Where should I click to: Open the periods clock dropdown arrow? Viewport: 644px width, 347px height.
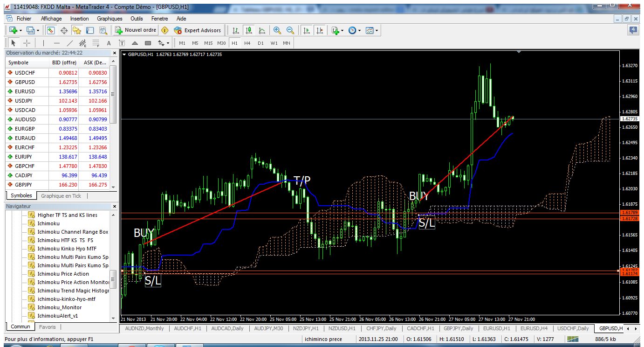click(360, 30)
